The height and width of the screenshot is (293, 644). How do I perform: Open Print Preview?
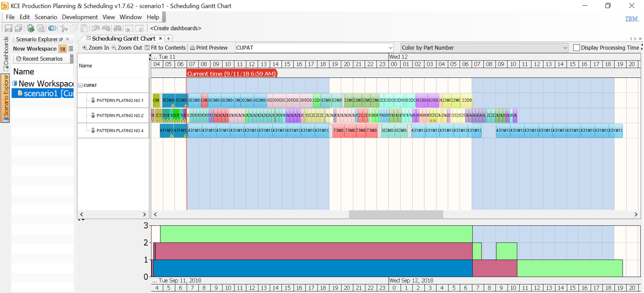point(209,48)
